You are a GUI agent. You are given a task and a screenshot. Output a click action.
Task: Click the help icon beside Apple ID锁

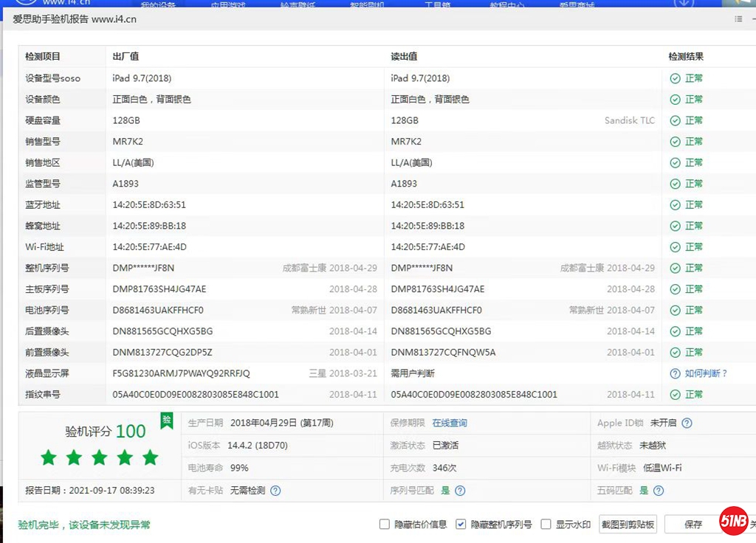687,423
